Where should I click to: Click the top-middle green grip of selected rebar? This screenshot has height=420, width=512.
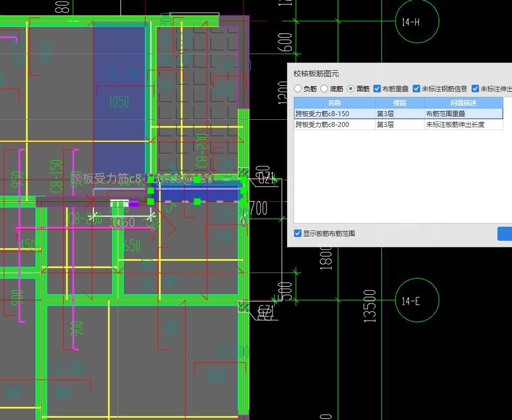tap(197, 179)
